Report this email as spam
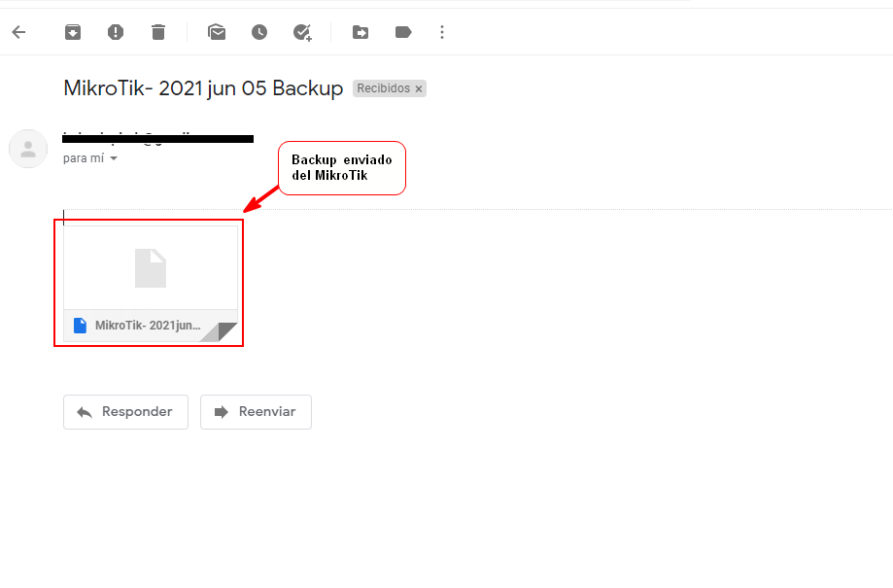 coord(116,32)
